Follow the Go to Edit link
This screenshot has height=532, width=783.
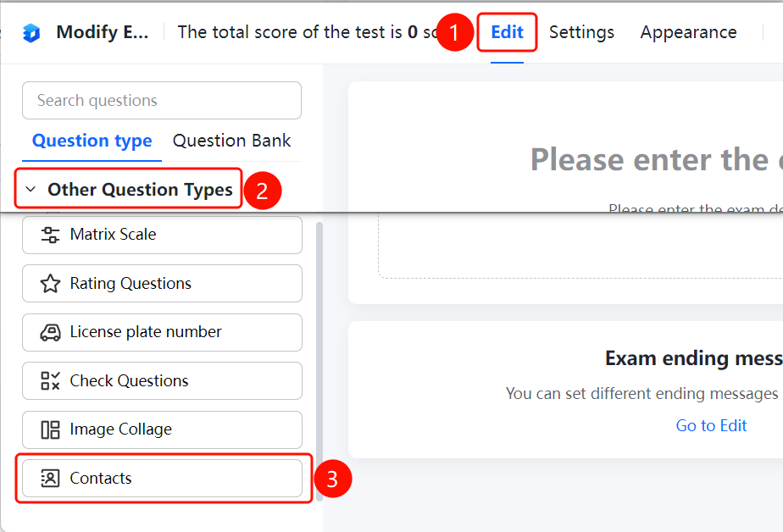[711, 426]
